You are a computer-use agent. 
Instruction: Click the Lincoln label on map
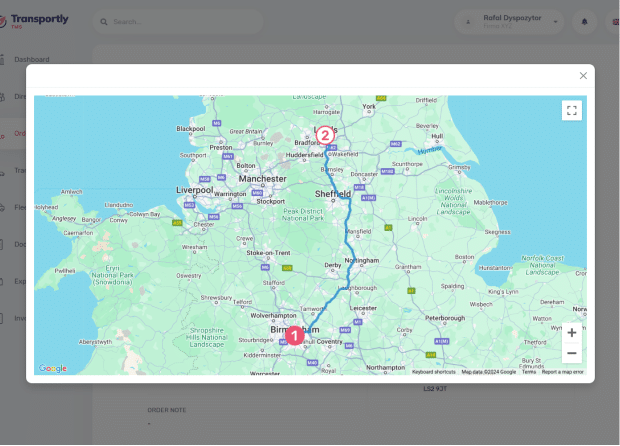[x=417, y=218]
